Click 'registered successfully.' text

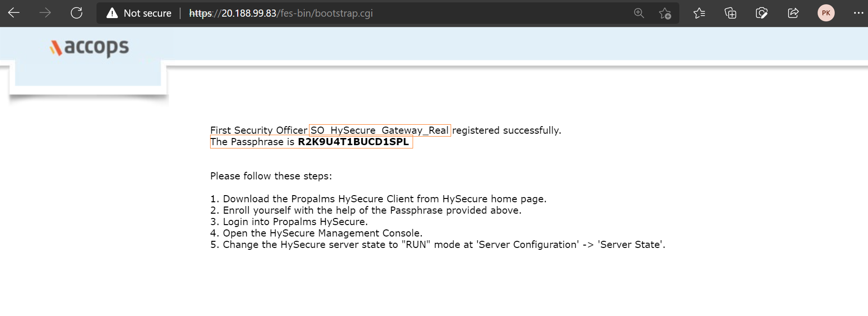(507, 130)
